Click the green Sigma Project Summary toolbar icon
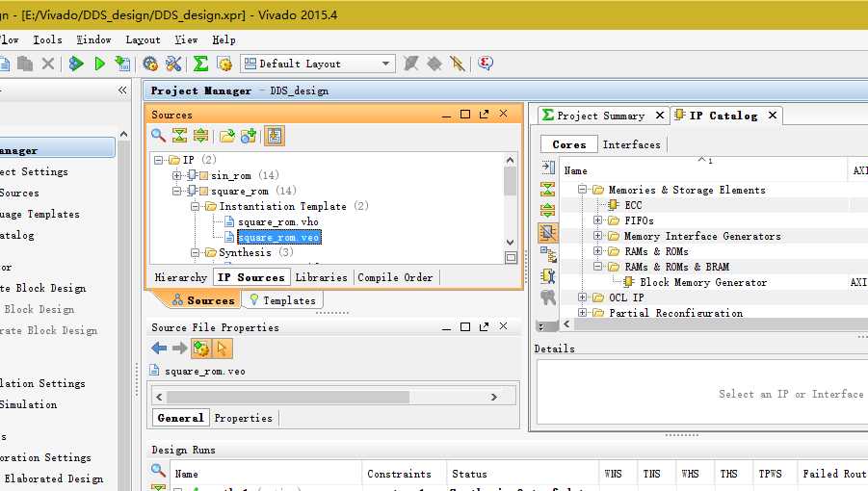Image resolution: width=868 pixels, height=491 pixels. point(200,64)
